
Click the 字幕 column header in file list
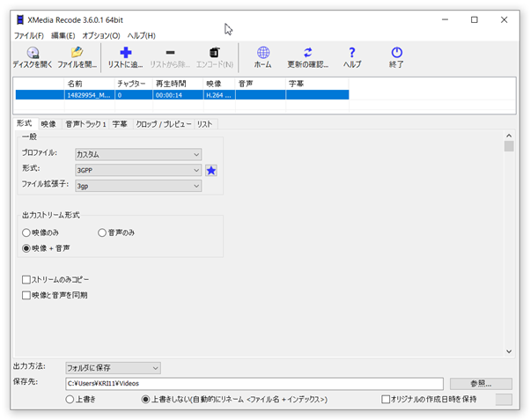pos(317,84)
